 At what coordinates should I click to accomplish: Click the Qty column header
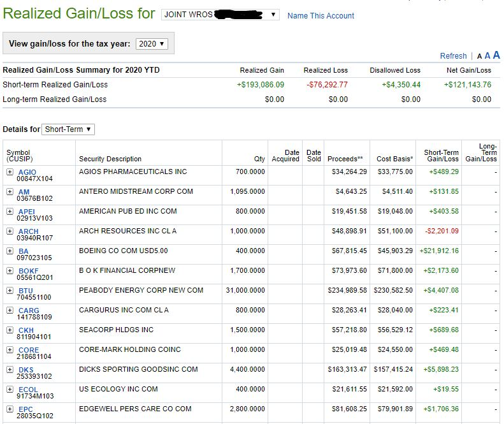coord(259,159)
